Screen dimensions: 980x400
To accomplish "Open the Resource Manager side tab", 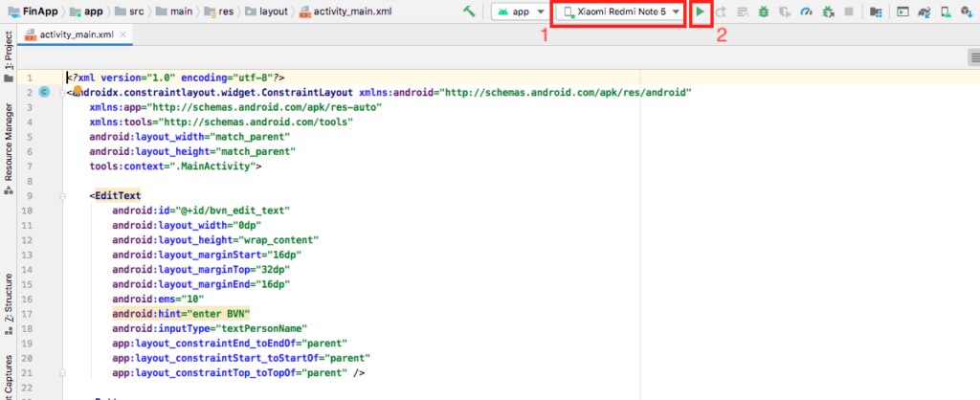I will (8, 148).
